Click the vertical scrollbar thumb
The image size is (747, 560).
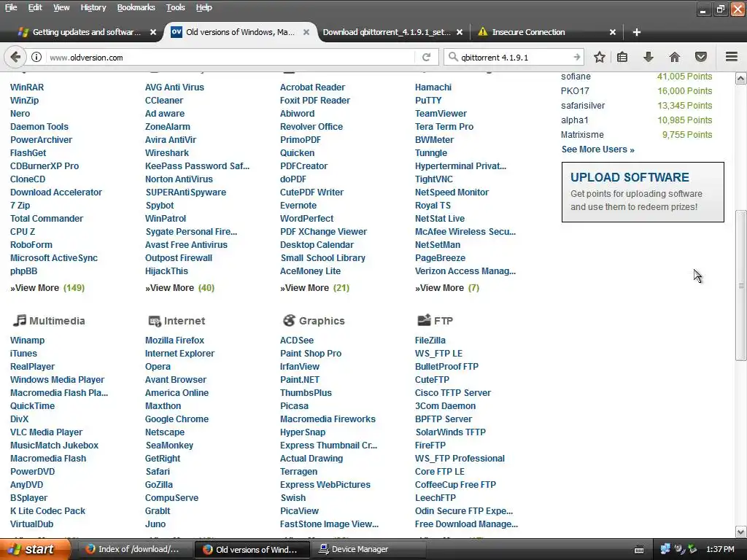pyautogui.click(x=741, y=285)
